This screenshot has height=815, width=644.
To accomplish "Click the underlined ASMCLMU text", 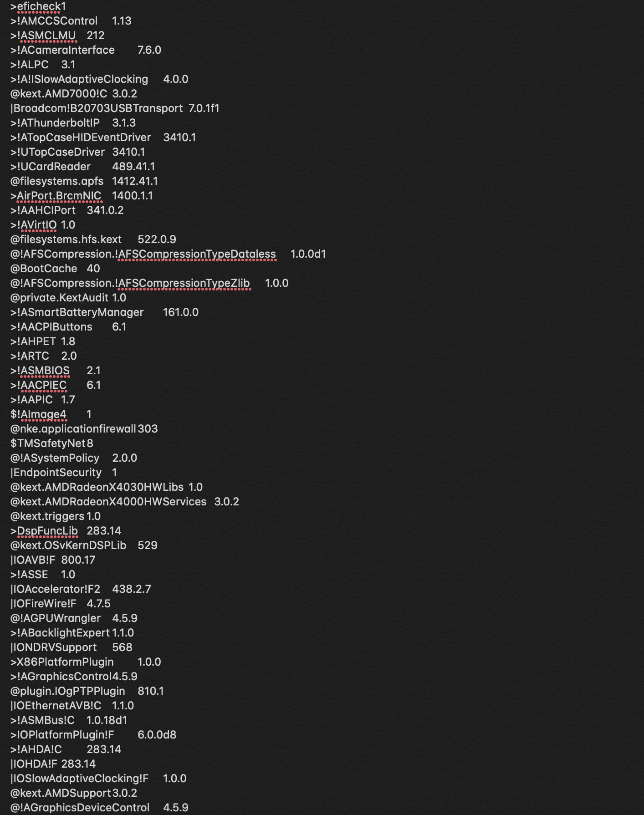I will [48, 36].
